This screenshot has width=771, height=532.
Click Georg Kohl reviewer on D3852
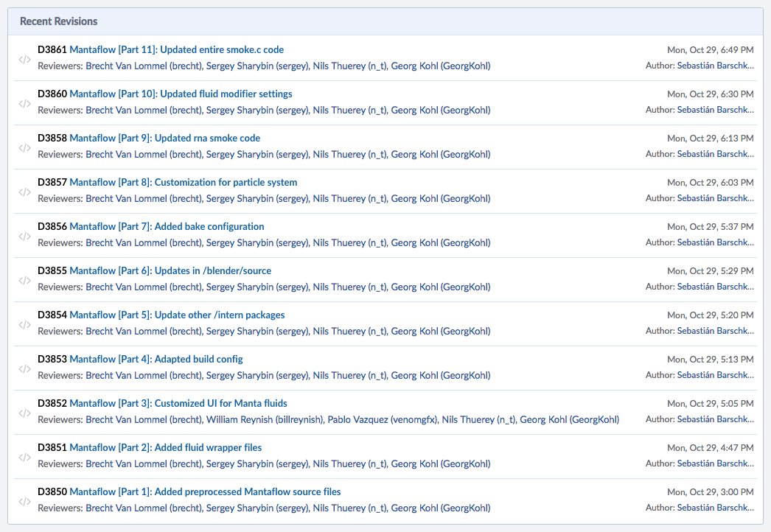569,420
